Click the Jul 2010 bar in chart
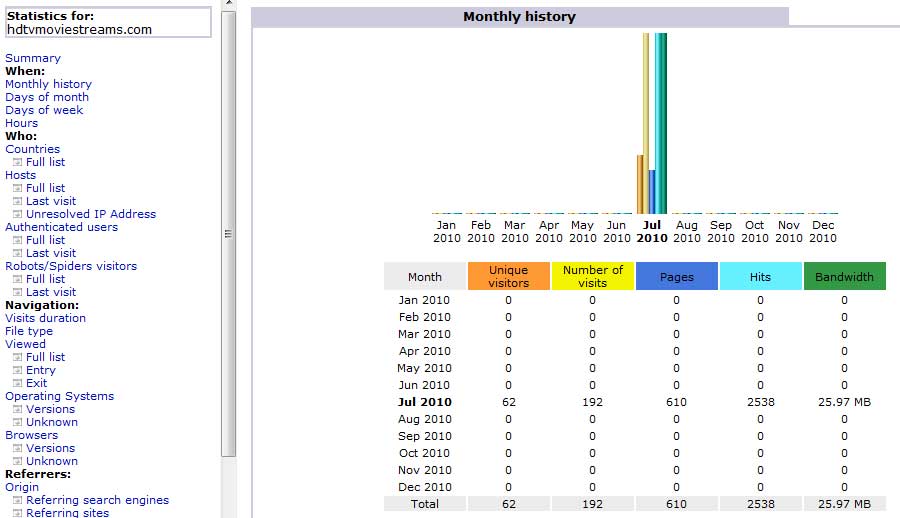 pyautogui.click(x=652, y=123)
